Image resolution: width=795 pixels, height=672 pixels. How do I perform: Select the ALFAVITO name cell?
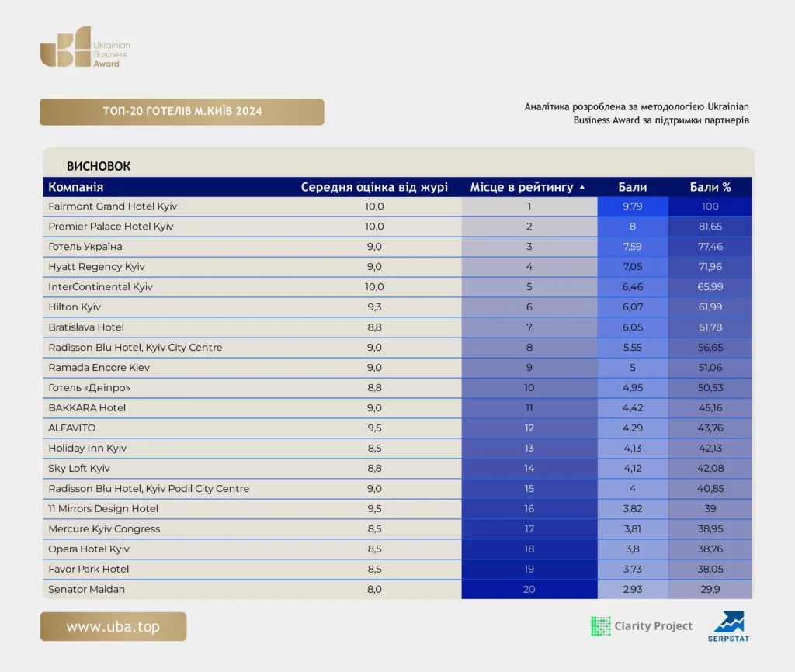pos(71,428)
